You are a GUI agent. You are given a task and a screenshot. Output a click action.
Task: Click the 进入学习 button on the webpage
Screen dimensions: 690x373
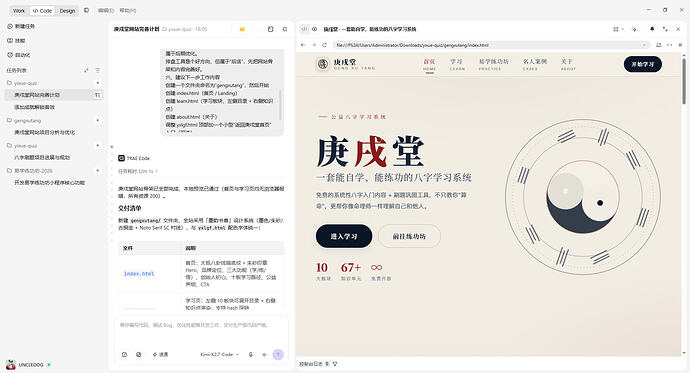pos(344,236)
